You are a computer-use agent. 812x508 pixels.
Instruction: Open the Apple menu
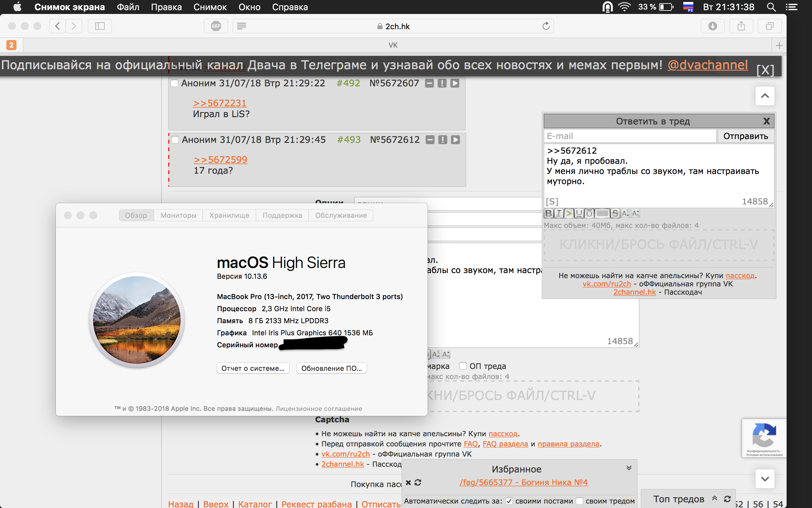click(x=17, y=7)
